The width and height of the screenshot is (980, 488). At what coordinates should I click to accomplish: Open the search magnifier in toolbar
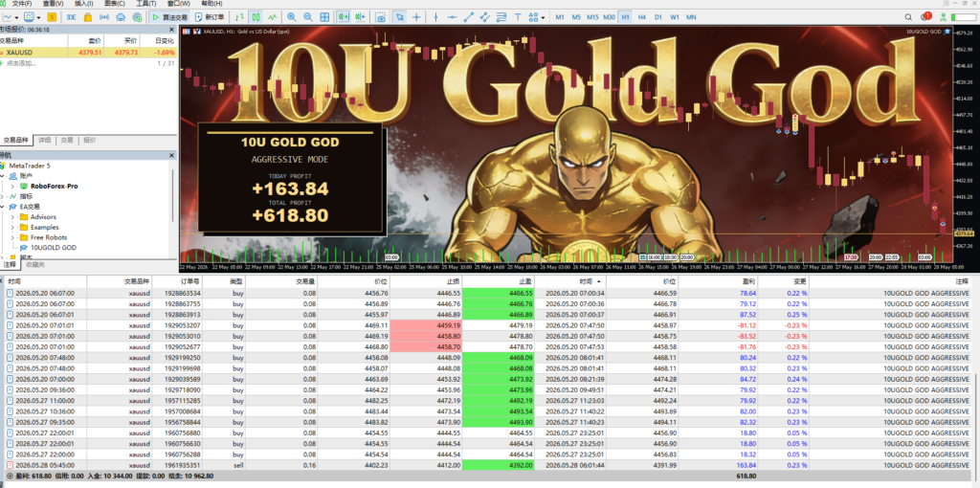908,17
